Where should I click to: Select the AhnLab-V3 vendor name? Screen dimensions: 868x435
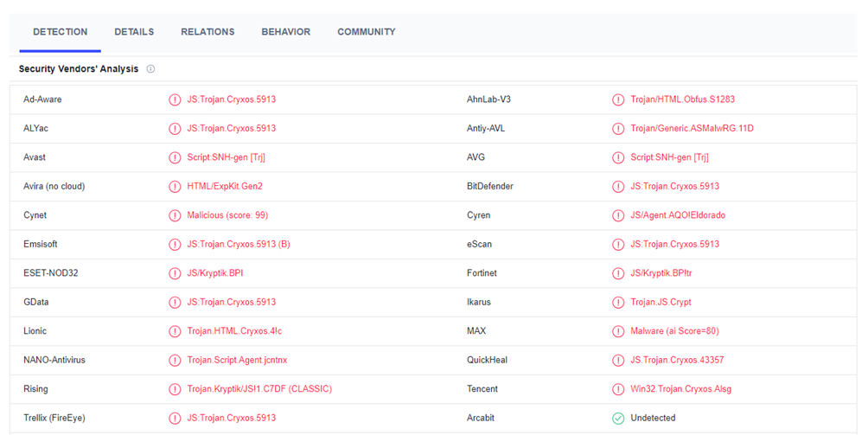pyautogui.click(x=488, y=99)
